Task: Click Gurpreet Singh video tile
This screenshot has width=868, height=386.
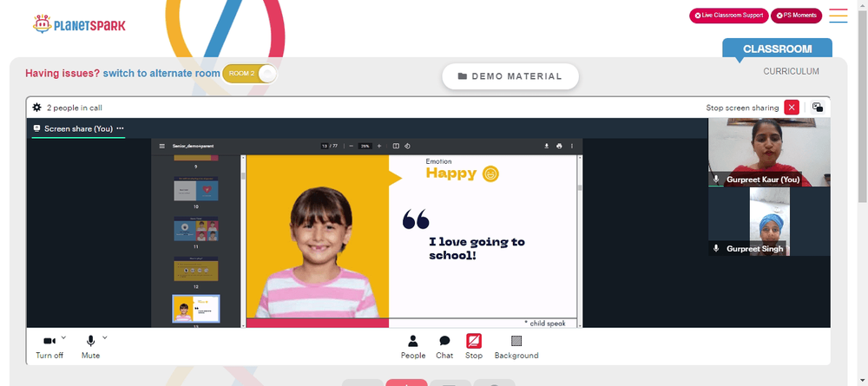Action: [x=769, y=221]
